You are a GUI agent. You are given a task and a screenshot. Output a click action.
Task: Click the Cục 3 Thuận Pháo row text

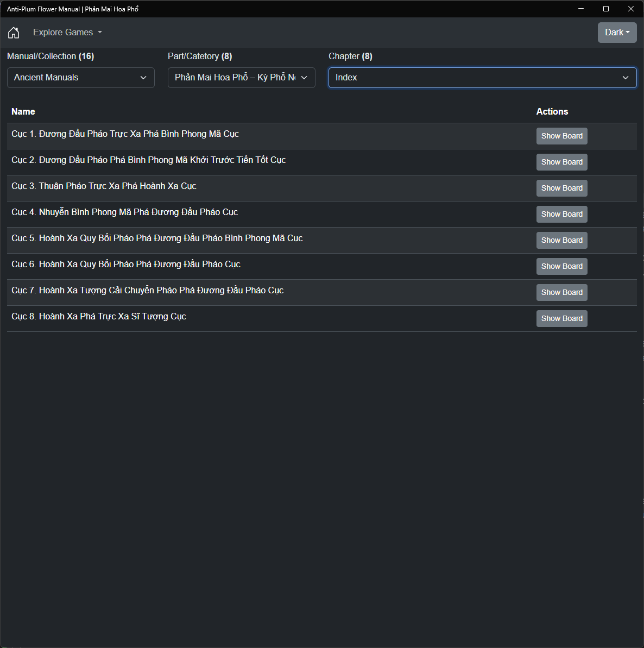click(104, 186)
